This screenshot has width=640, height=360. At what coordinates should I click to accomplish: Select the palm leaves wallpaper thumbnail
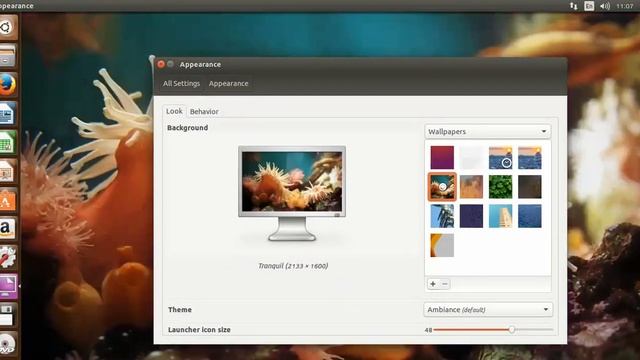(442, 216)
